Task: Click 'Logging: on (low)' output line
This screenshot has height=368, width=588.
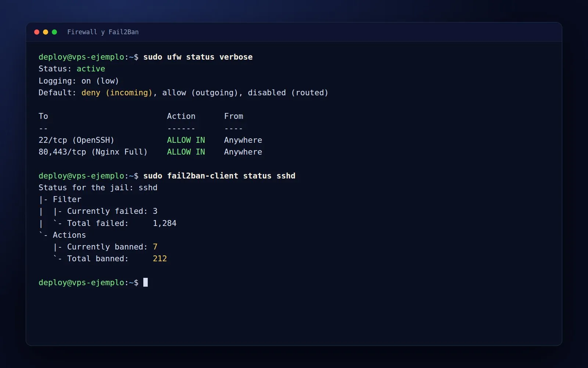Action: tap(79, 81)
